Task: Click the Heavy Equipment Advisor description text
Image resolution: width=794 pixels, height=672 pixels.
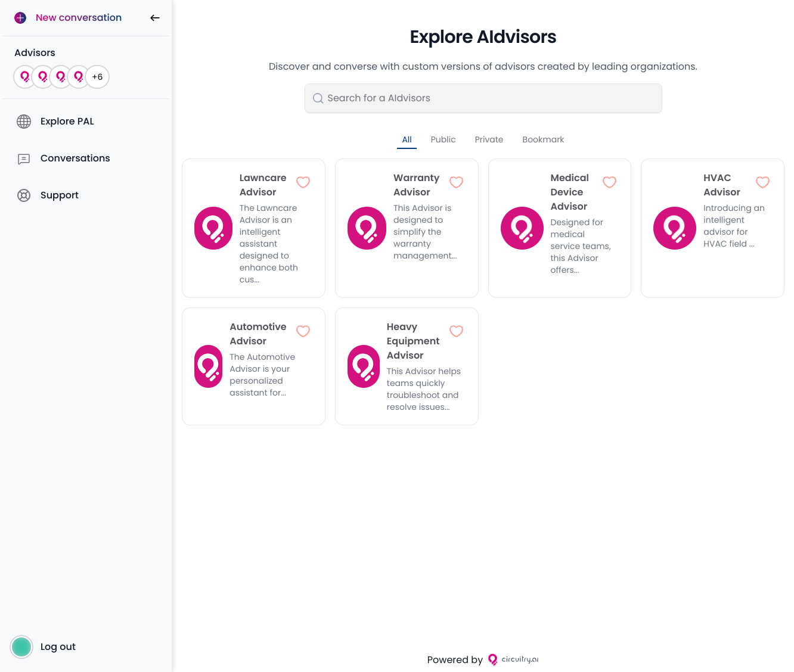Action: [x=424, y=389]
